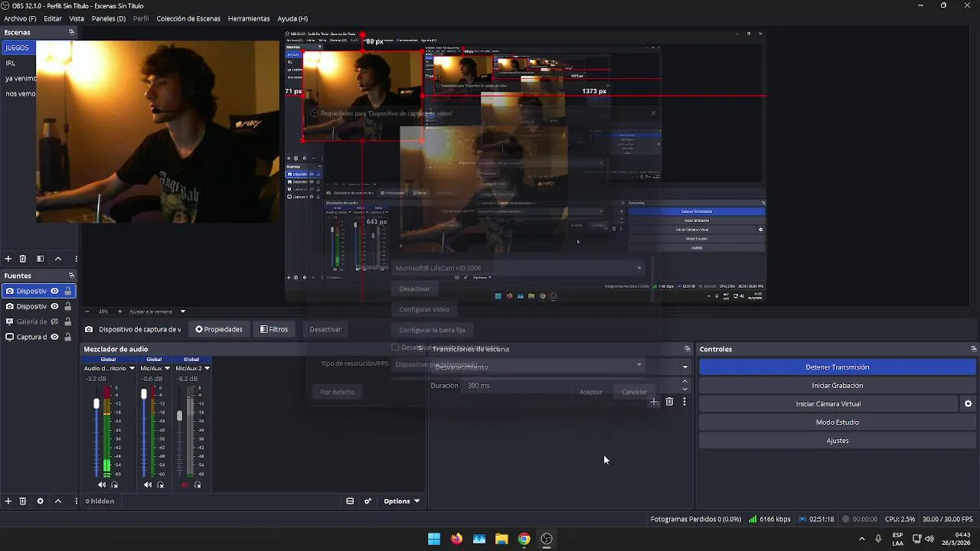
Task: Open the more options dots in Escenas toolbar
Action: click(76, 259)
